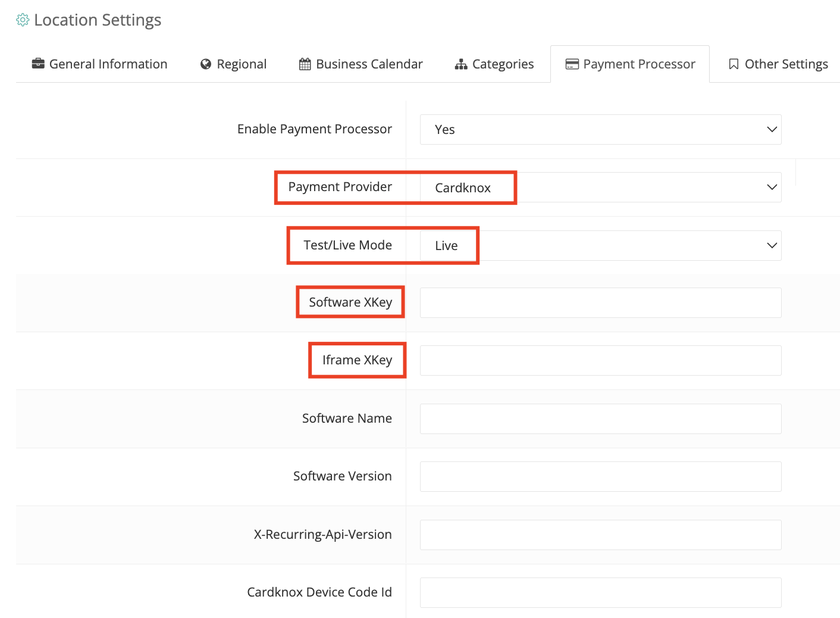840x618 pixels.
Task: Click the globe icon on Regional tab
Action: pyautogui.click(x=206, y=64)
